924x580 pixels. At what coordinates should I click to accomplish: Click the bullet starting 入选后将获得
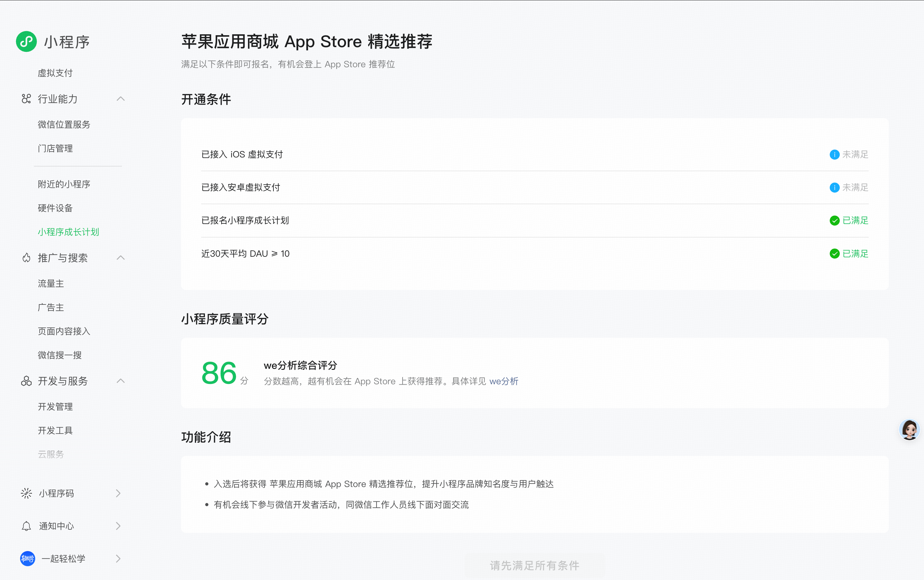pyautogui.click(x=384, y=484)
